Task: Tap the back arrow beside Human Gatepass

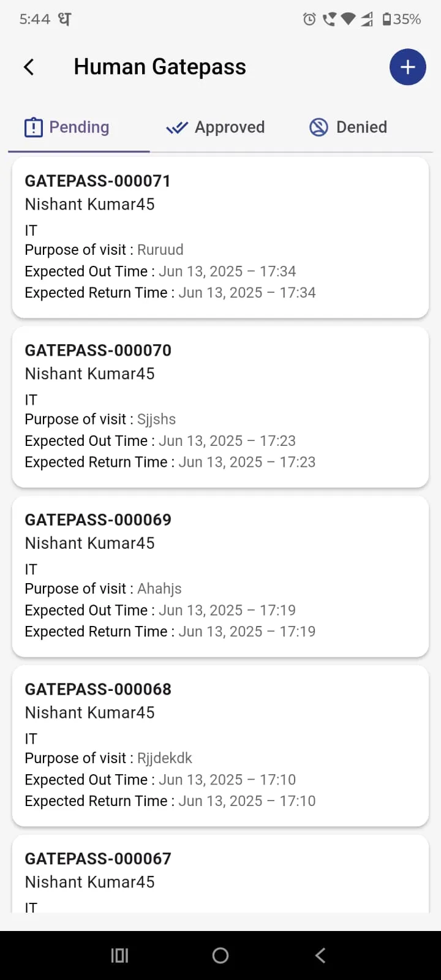Action: click(x=29, y=67)
